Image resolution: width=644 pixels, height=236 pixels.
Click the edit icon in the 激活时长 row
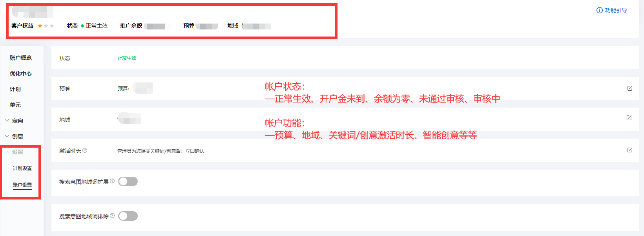click(x=629, y=150)
